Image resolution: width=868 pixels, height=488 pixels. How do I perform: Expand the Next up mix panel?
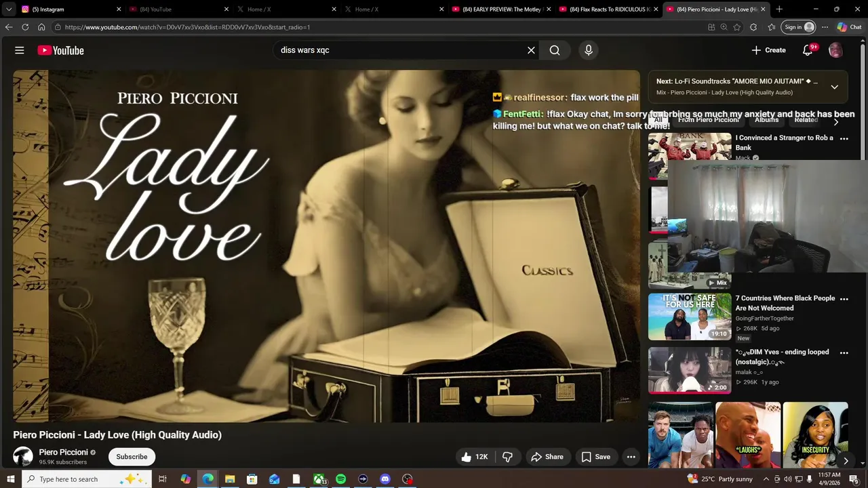pos(835,87)
